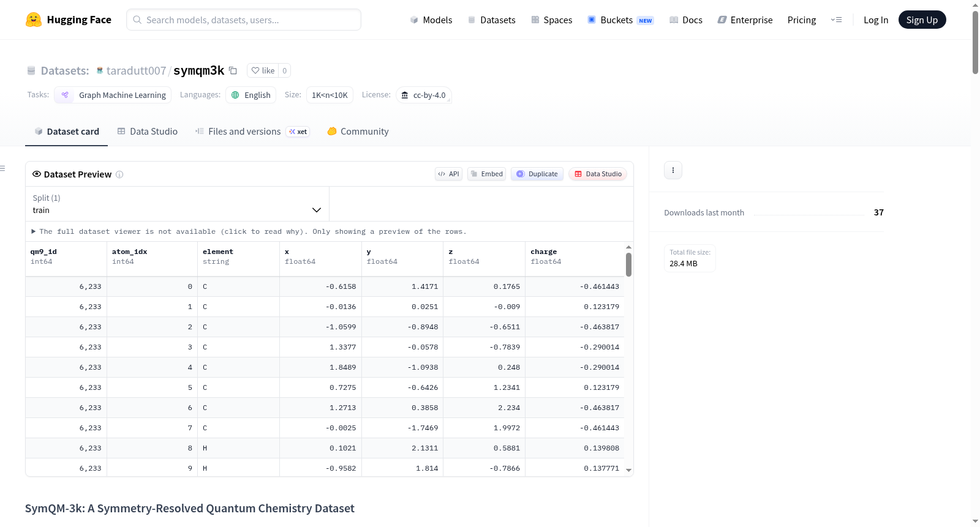
Task: Click the 1K<n<10K size tag
Action: click(x=330, y=95)
